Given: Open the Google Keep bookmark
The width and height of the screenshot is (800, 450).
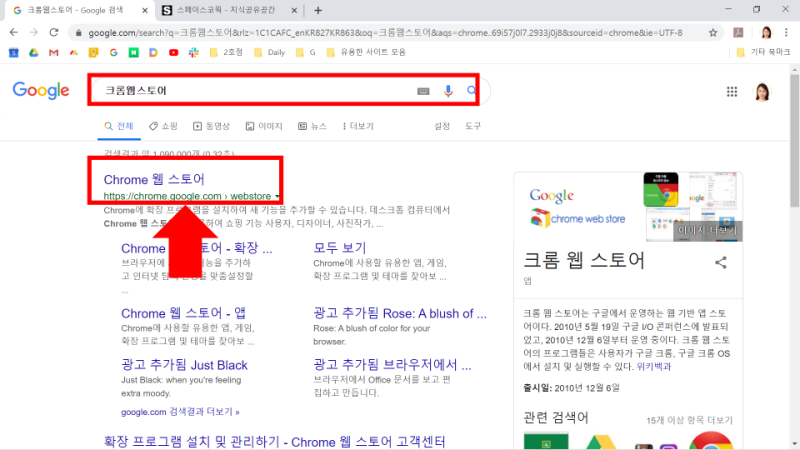Looking at the screenshot, I should coord(93,52).
